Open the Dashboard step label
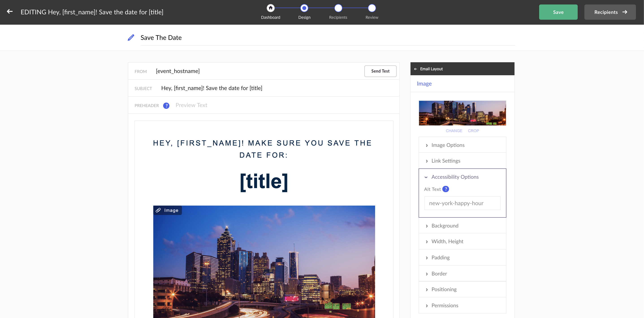Image resolution: width=644 pixels, height=318 pixels. [x=270, y=17]
